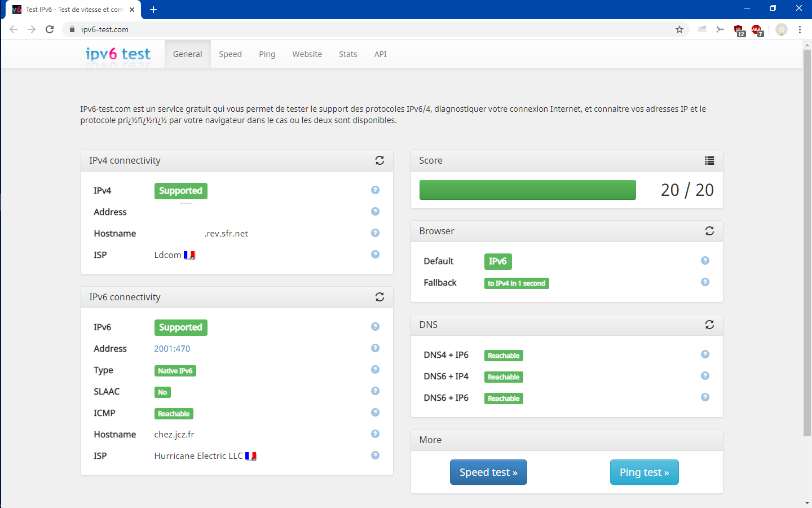Refresh the IPv6 connectivity panel

click(379, 297)
